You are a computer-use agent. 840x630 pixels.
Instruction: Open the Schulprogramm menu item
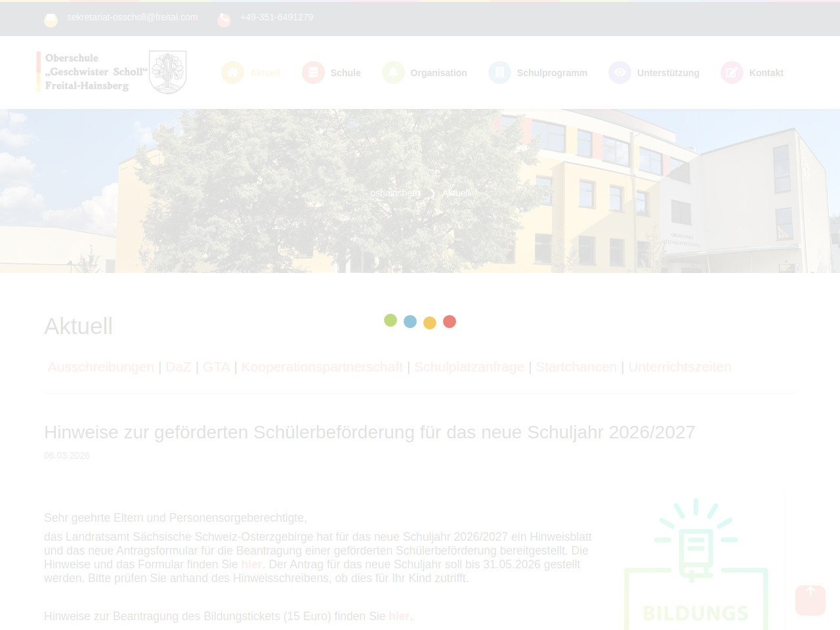coord(551,73)
